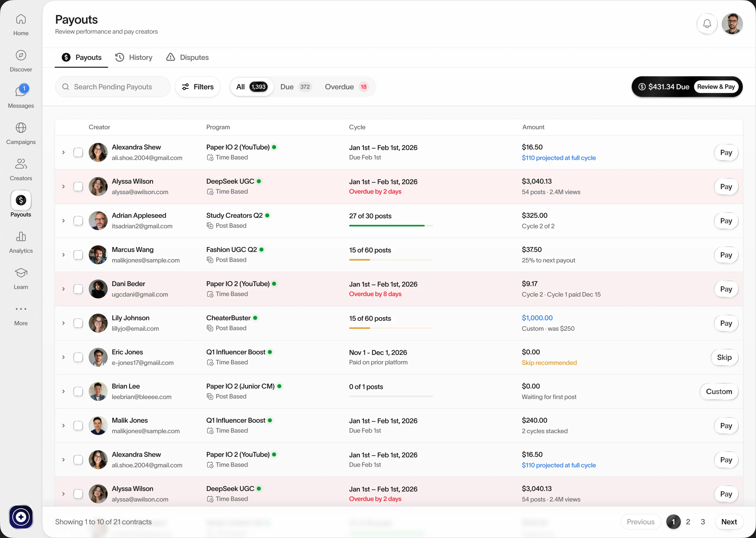Expand Malik Jones's row chevron
756x538 pixels.
click(63, 425)
